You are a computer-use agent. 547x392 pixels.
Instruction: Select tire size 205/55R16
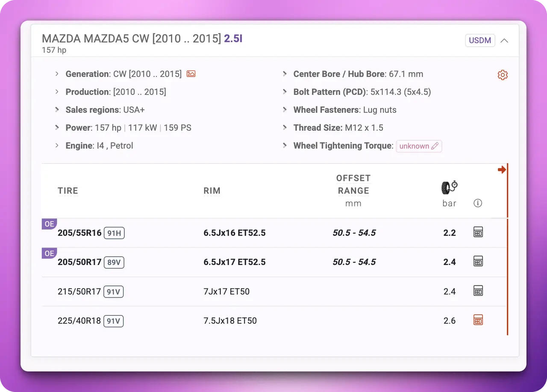click(79, 233)
